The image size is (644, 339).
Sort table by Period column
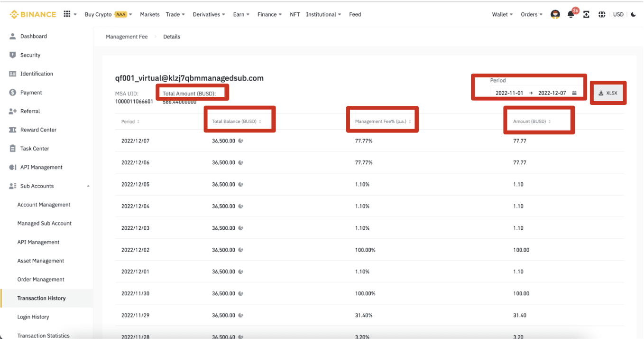tap(130, 122)
